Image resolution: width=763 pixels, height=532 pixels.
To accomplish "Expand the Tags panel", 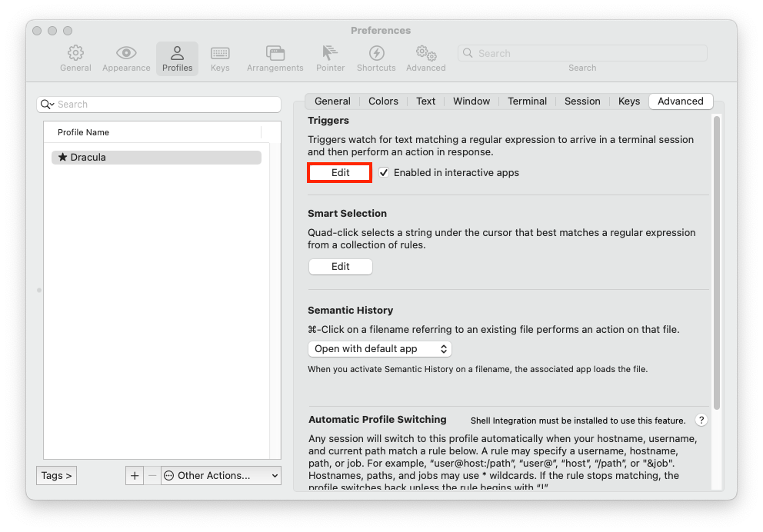I will pyautogui.click(x=56, y=476).
